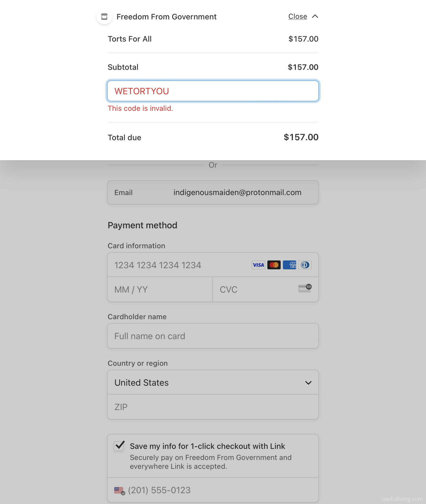Click the Diners Club logo

click(x=305, y=265)
